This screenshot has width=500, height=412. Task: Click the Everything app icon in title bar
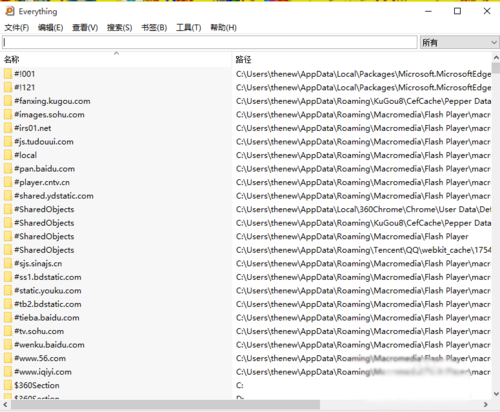tap(10, 11)
